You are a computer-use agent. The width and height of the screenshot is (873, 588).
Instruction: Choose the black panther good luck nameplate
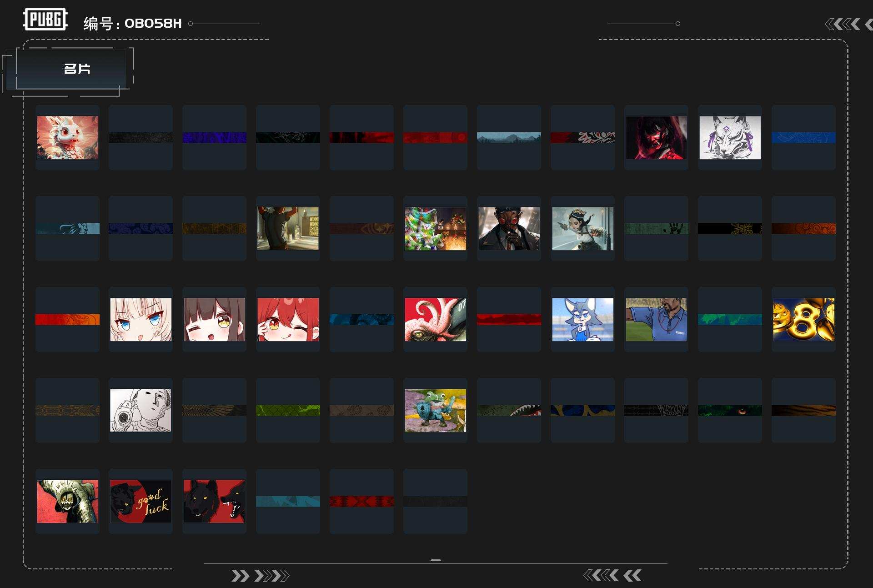click(141, 501)
